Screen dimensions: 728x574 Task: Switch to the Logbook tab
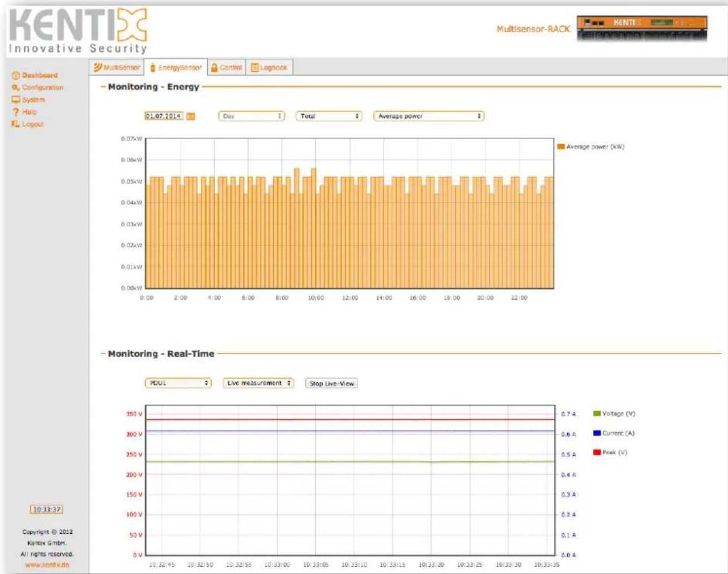click(269, 67)
